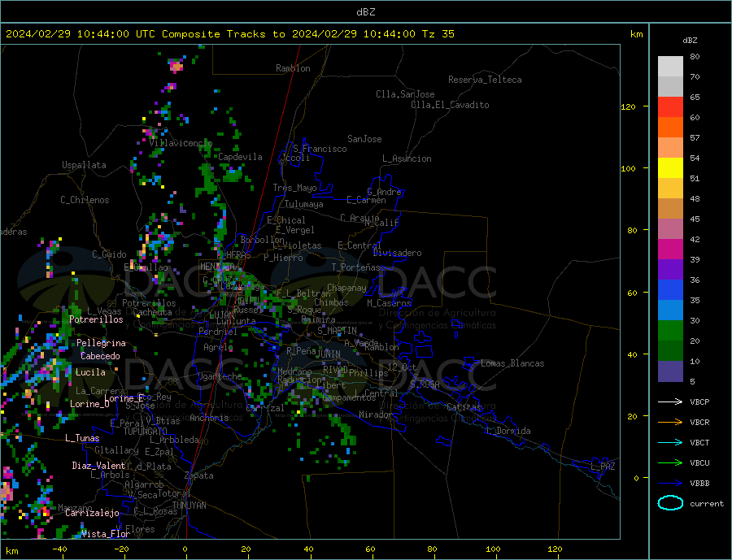The width and height of the screenshot is (732, 560).
Task: Click the 'S_Francisco' place label
Action: 320,149
